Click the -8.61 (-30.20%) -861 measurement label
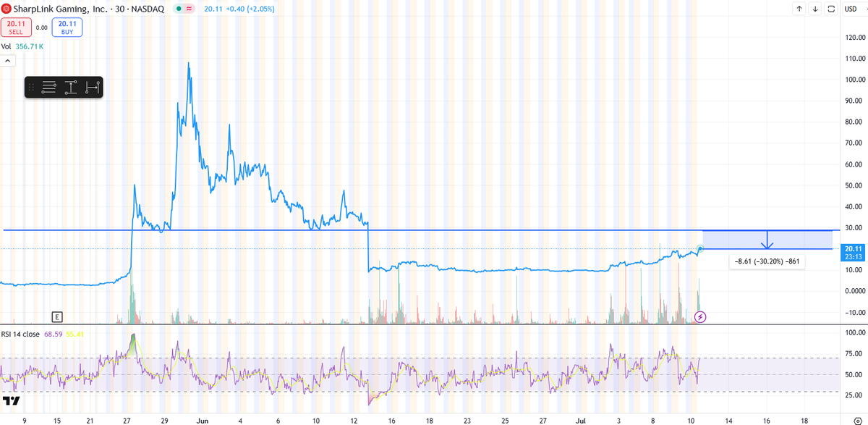This screenshot has width=868, height=425. pos(767,261)
